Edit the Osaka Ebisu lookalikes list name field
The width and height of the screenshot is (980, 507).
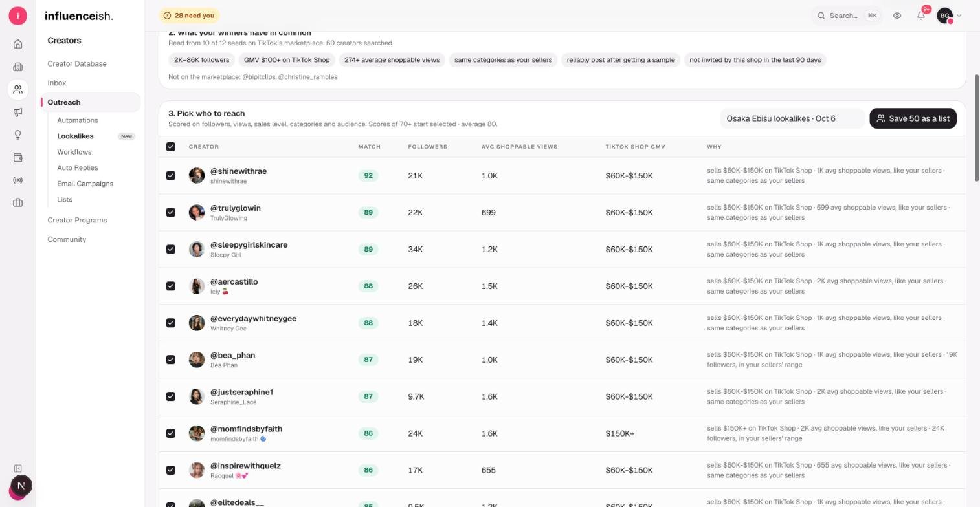coord(792,118)
